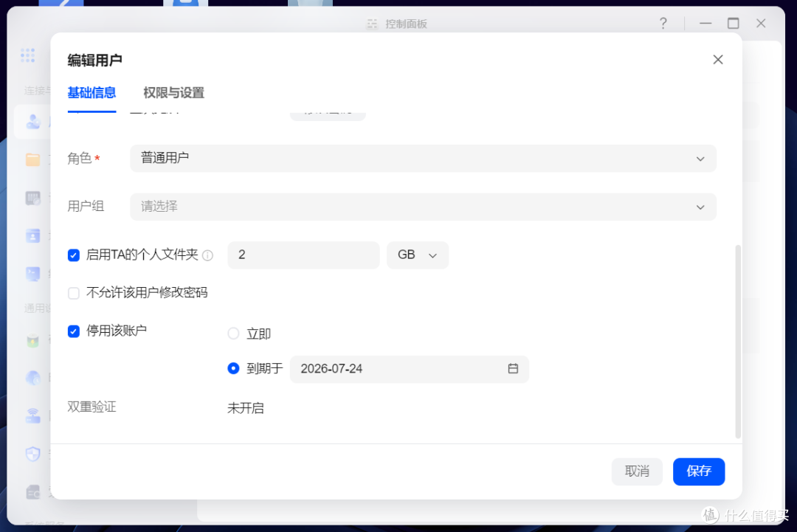Maximize the 控制面板 window
The height and width of the screenshot is (532, 797).
pyautogui.click(x=733, y=24)
